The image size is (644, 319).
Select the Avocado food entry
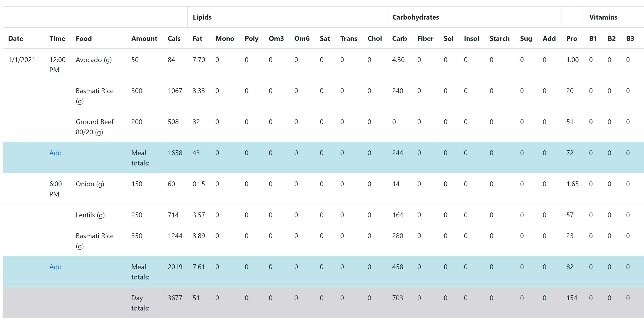pyautogui.click(x=94, y=60)
